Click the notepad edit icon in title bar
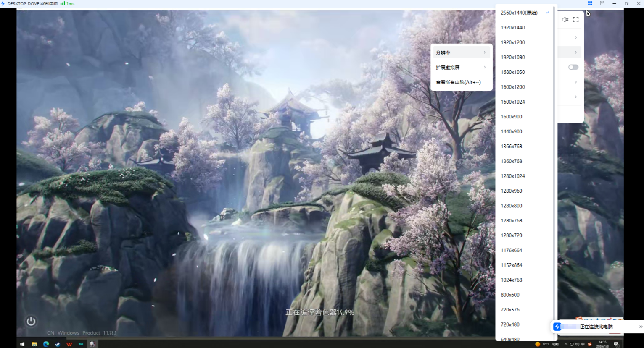Viewport: 644px width, 348px height. (x=602, y=3)
